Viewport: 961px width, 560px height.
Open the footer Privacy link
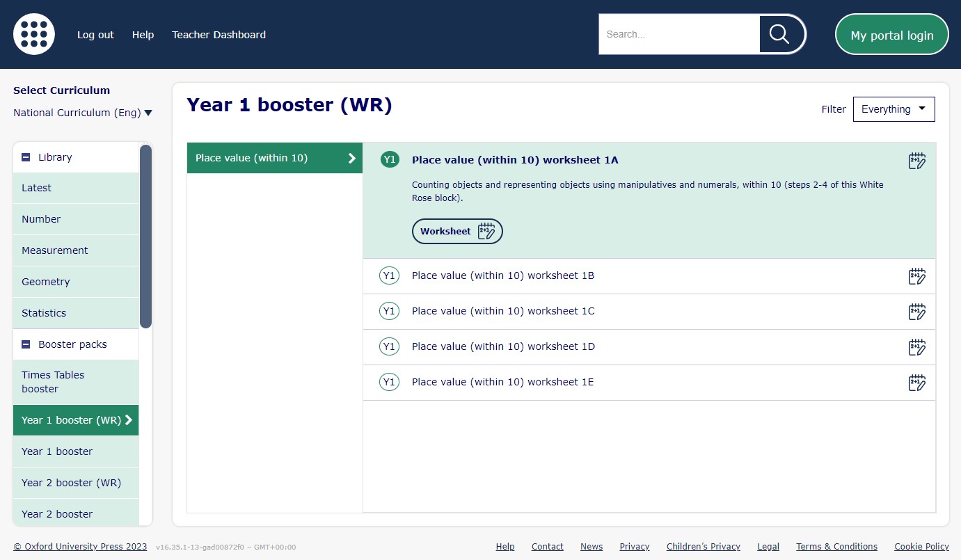(x=635, y=547)
